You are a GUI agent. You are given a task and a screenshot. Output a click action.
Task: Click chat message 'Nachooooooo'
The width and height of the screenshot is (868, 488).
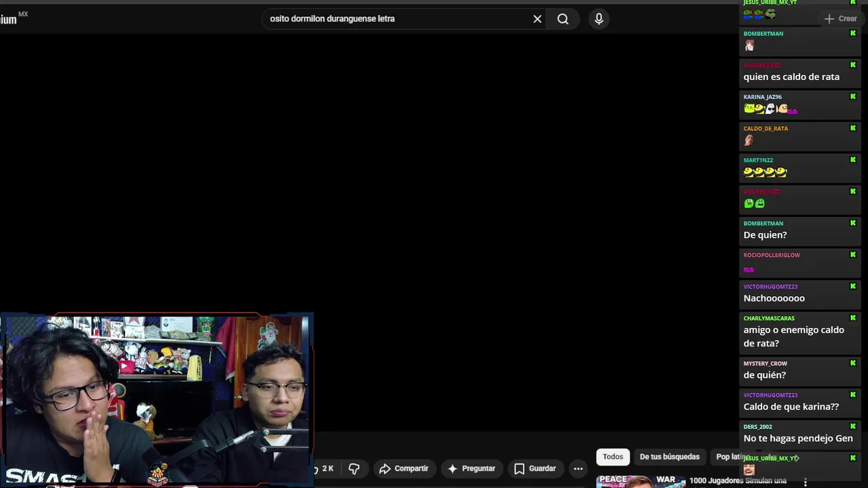(774, 298)
